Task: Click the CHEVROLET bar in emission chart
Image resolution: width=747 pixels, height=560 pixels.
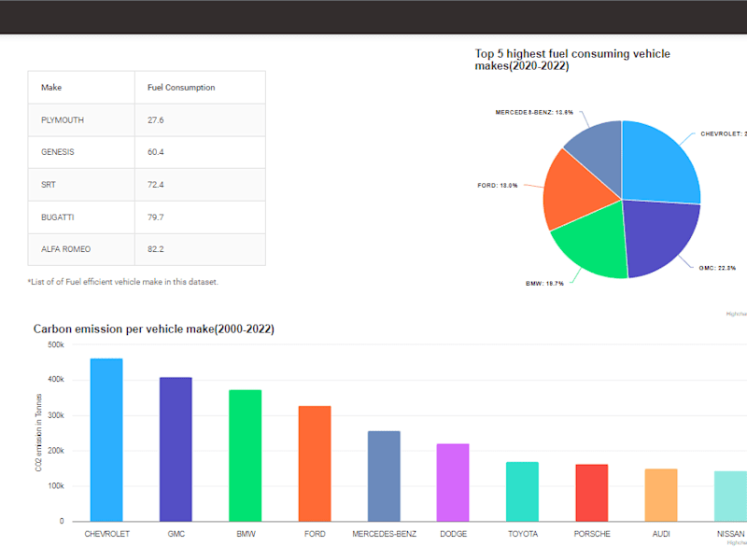Action: [x=106, y=440]
